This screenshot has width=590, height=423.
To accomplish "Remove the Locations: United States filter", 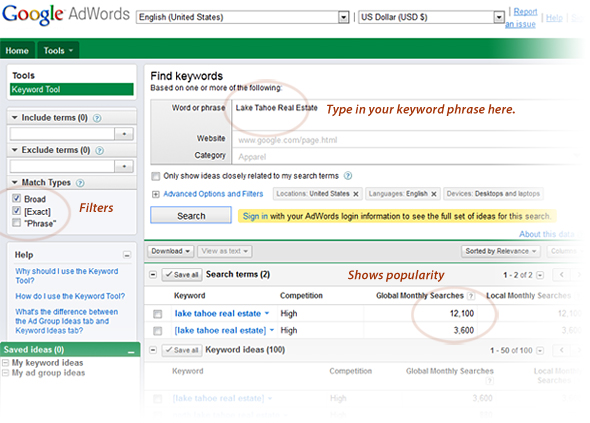I will (356, 194).
